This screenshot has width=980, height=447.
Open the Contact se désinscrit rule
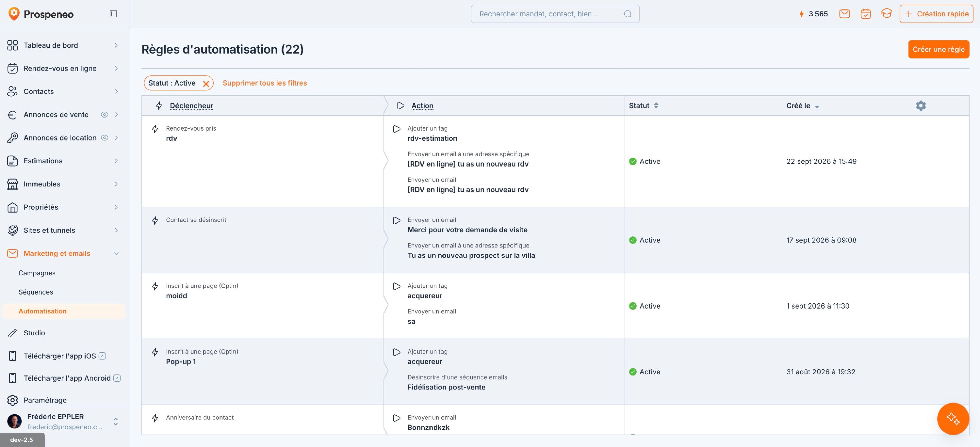pos(555,240)
